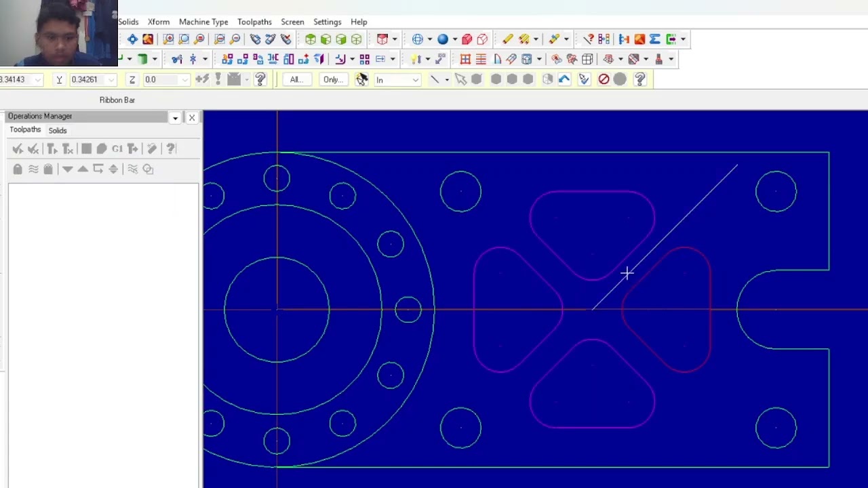Click the red grid surface icon
The width and height of the screenshot is (868, 488).
coord(465,59)
